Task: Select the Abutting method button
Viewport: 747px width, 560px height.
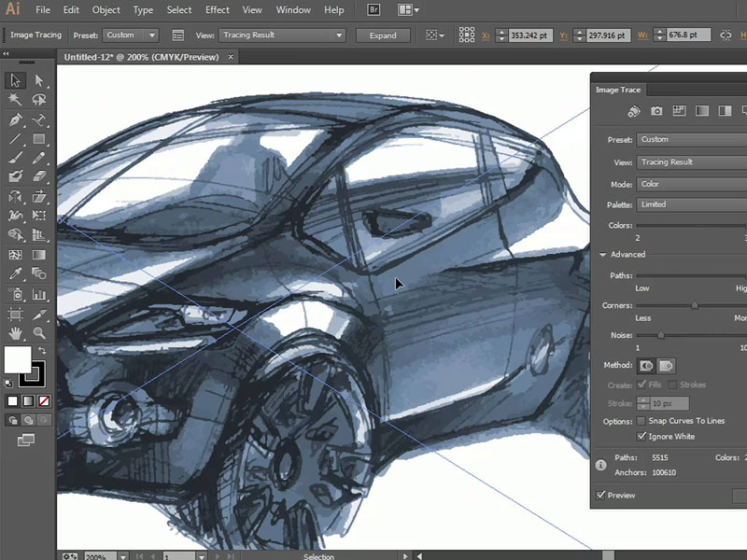Action: tap(646, 366)
